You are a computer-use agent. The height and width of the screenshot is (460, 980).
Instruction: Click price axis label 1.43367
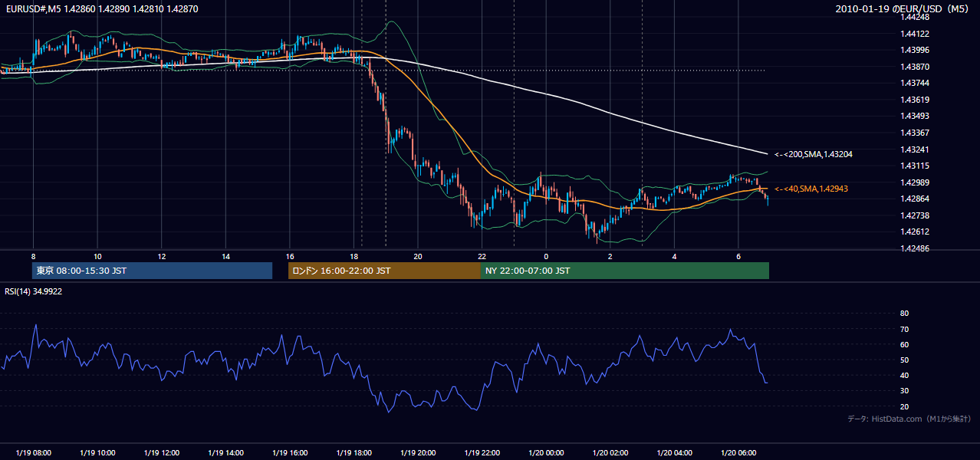pyautogui.click(x=916, y=133)
